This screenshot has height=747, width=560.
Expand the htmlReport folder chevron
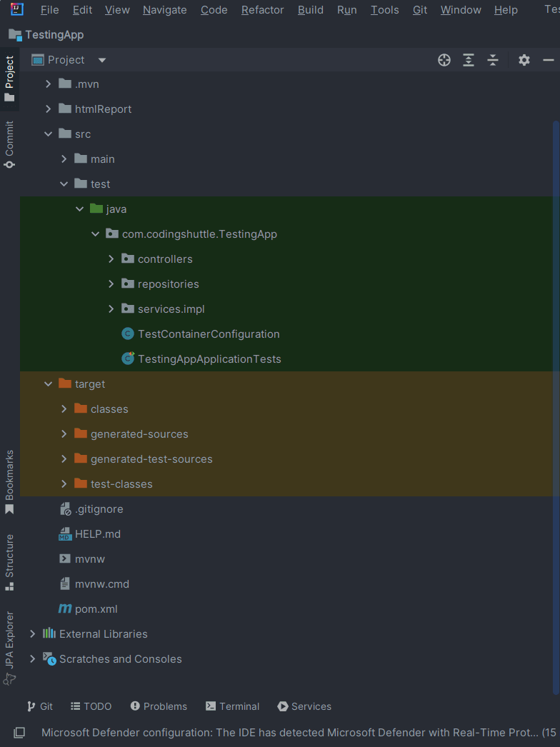(48, 109)
